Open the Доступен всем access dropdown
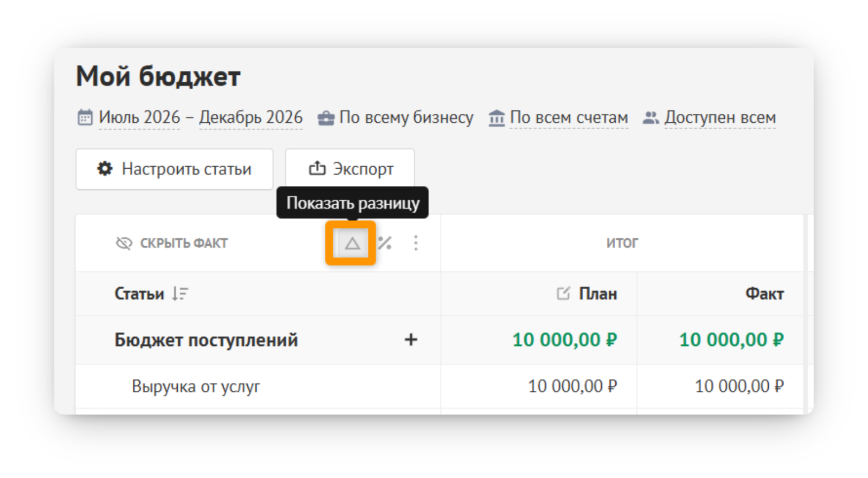This screenshot has height=478, width=868. 720,118
